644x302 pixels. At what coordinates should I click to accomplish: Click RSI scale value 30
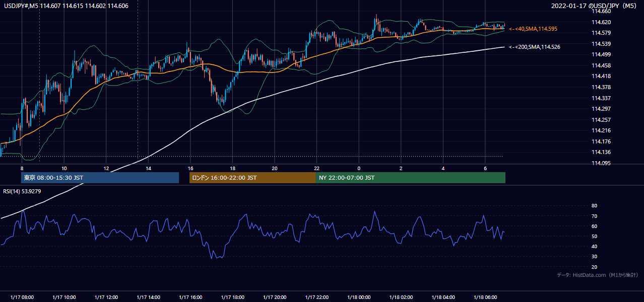[x=594, y=257]
